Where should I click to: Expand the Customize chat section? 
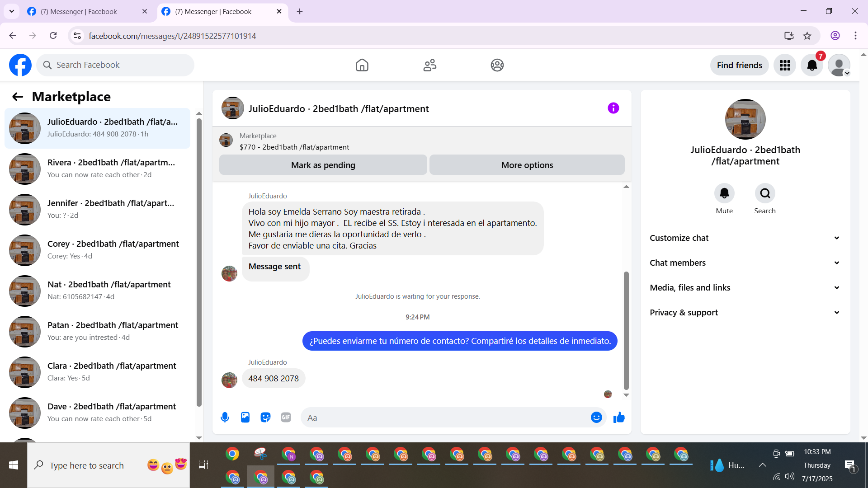pyautogui.click(x=745, y=238)
